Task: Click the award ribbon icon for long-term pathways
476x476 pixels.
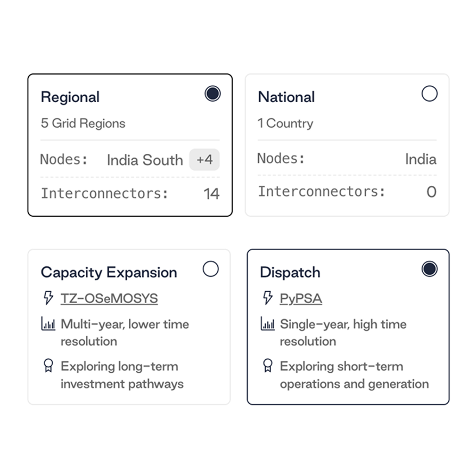Action: [48, 366]
